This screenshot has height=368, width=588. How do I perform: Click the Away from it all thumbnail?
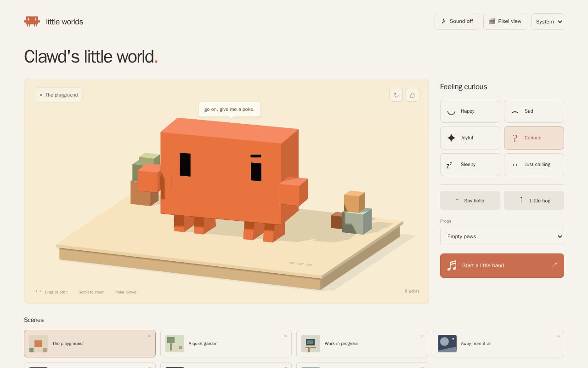pos(447,344)
